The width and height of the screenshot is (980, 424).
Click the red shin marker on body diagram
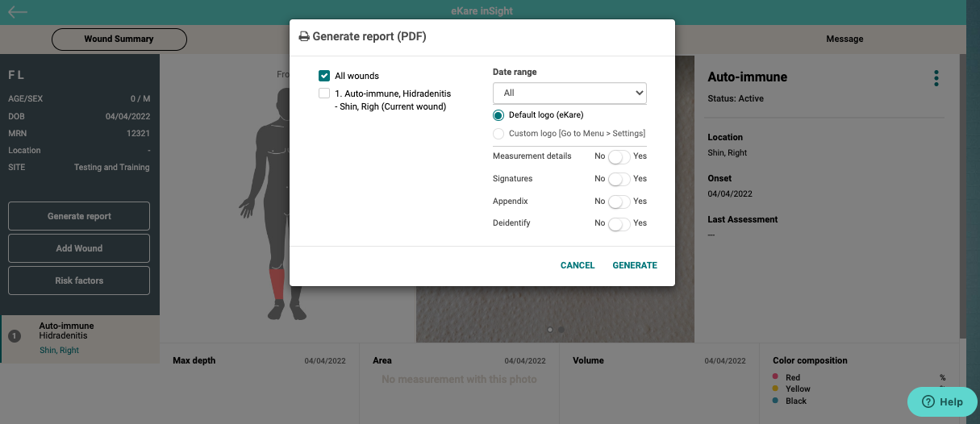[x=277, y=283]
